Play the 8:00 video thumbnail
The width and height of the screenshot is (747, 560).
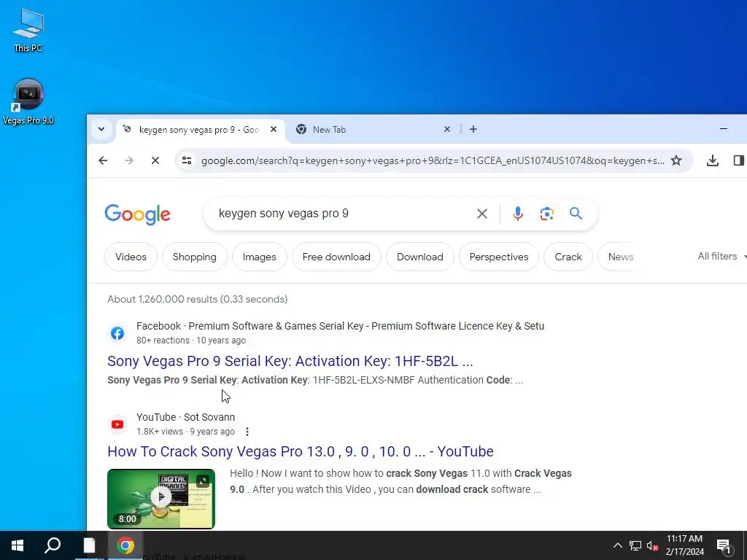tap(161, 499)
